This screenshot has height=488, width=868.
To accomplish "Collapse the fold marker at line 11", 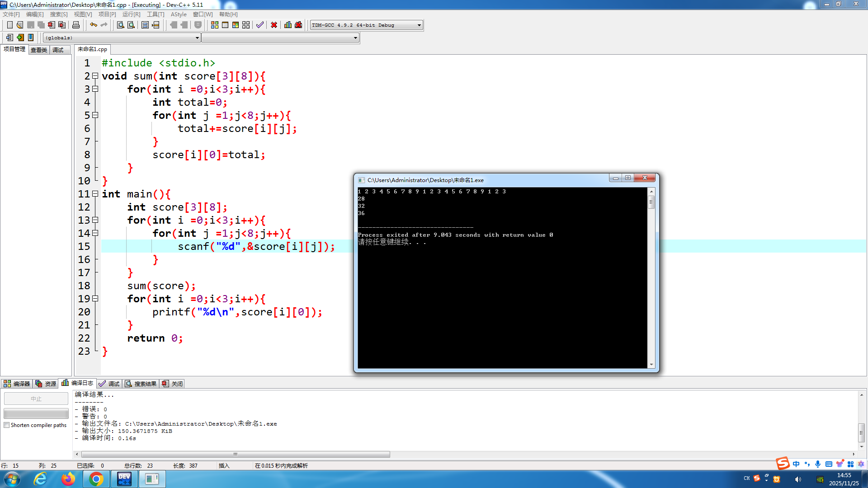I will pos(95,194).
